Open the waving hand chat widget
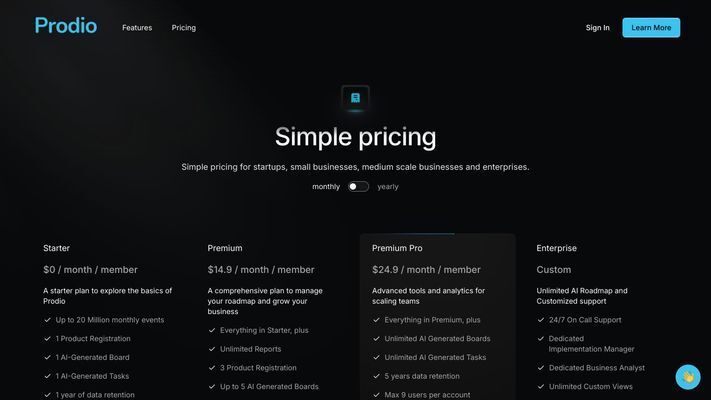Viewport: 711px width, 400px height. (x=688, y=377)
